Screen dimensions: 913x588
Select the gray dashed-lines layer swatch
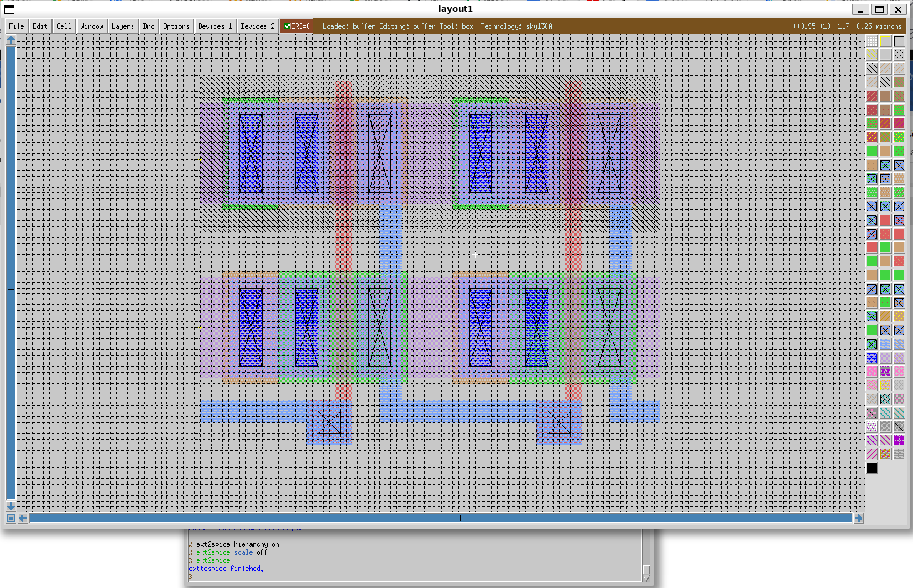(x=899, y=454)
